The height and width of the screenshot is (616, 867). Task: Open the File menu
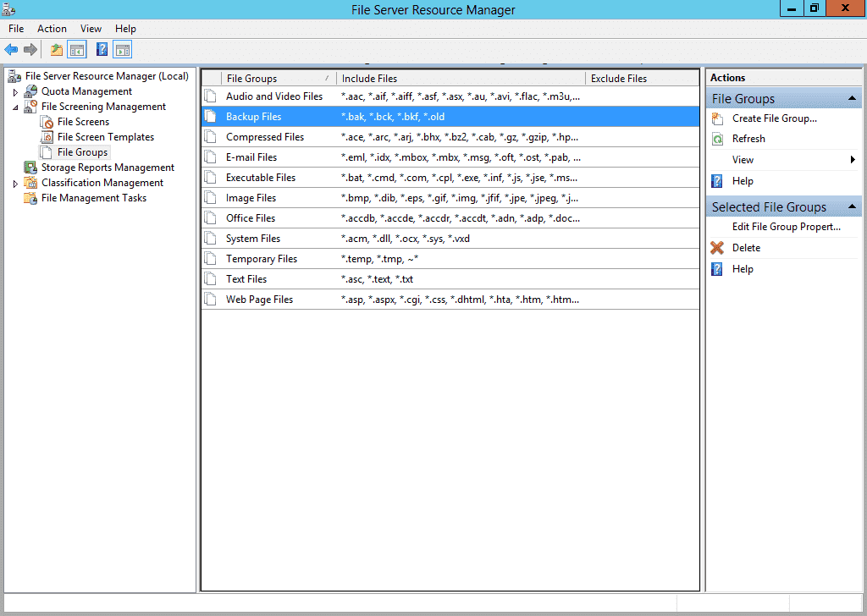click(16, 29)
